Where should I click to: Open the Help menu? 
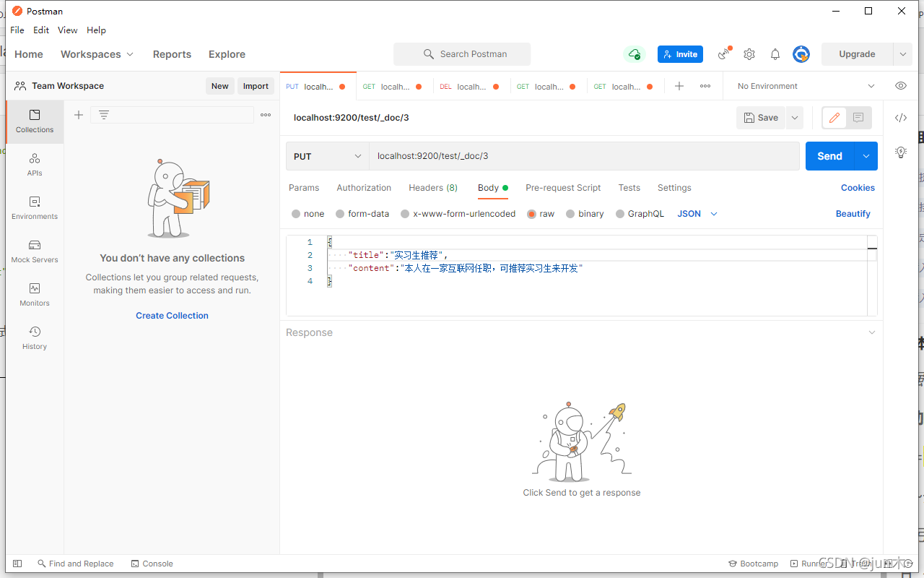[96, 30]
